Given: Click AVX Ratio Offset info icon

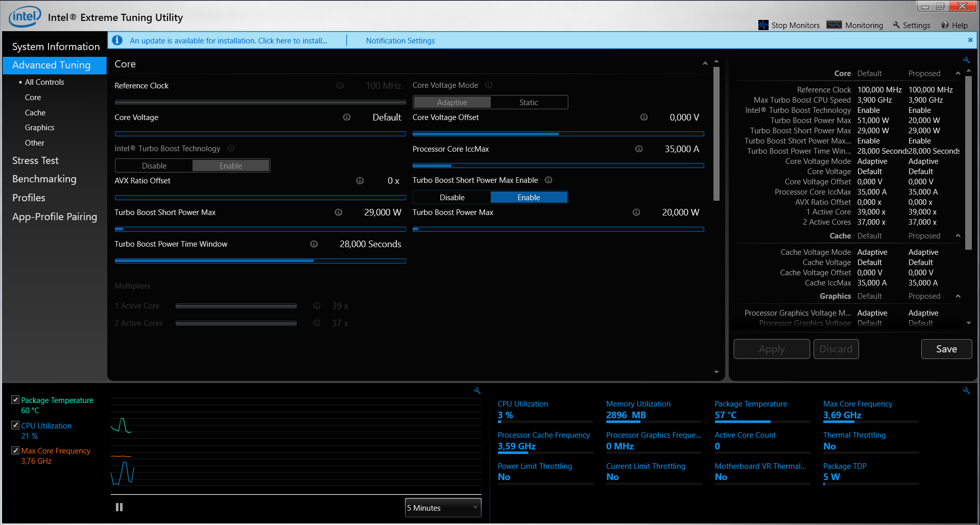Looking at the screenshot, I should click(x=360, y=180).
